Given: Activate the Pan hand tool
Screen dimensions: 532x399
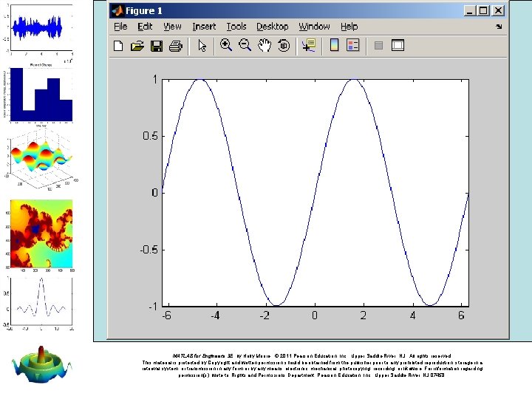Looking at the screenshot, I should tap(265, 45).
